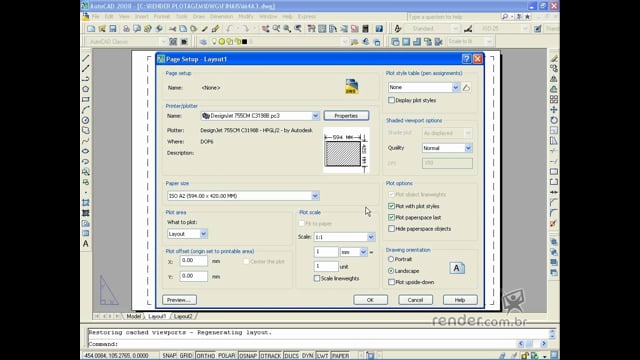Screen dimensions: 640x360
Task: Uncheck Plot paperspace last
Action: coord(391,218)
